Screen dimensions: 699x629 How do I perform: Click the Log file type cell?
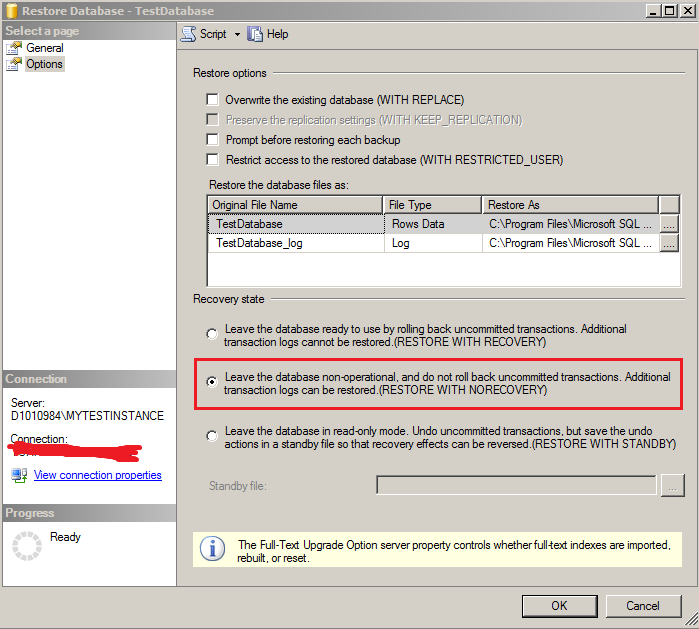point(433,243)
